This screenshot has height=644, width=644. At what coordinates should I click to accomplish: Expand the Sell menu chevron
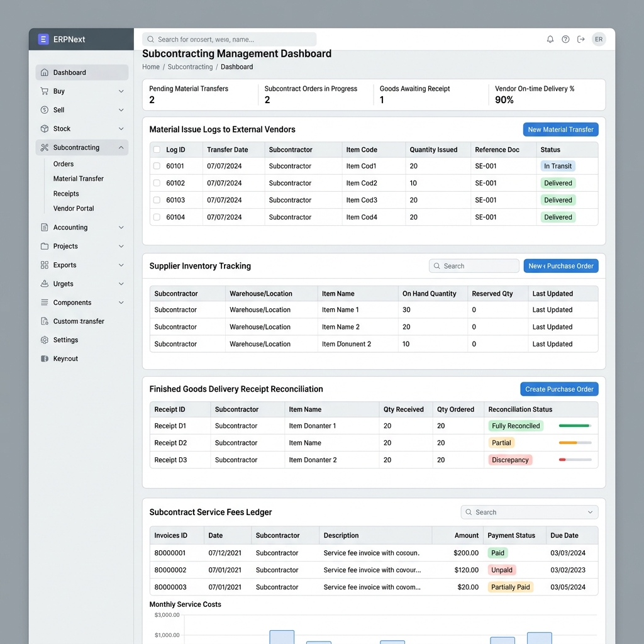point(121,109)
